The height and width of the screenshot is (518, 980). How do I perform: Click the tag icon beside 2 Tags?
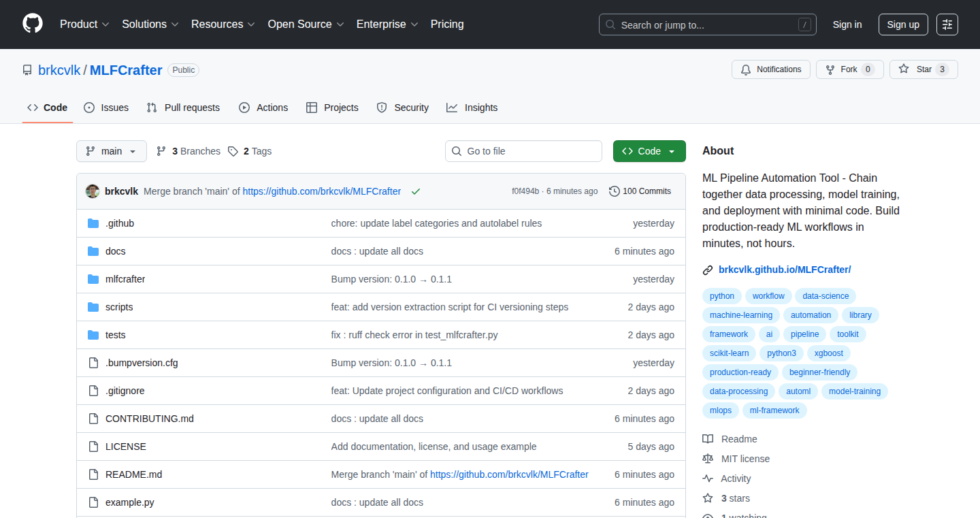[x=233, y=151]
